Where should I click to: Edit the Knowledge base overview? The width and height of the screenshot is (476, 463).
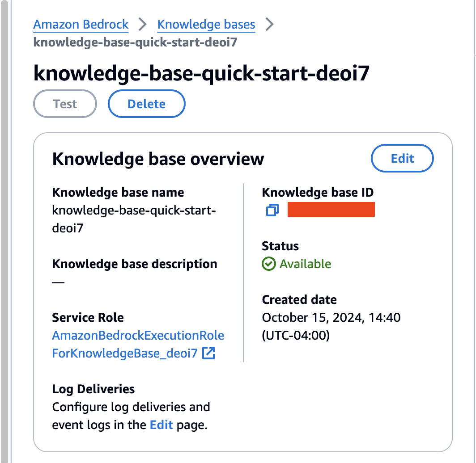[x=402, y=159]
